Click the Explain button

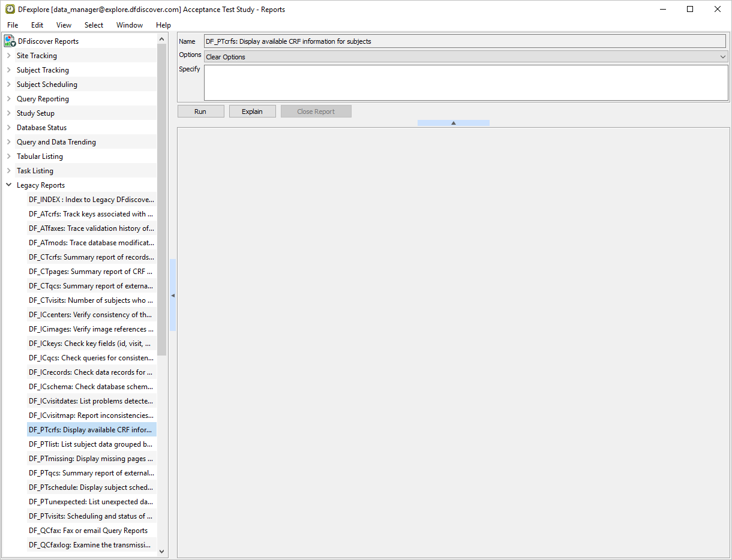252,112
